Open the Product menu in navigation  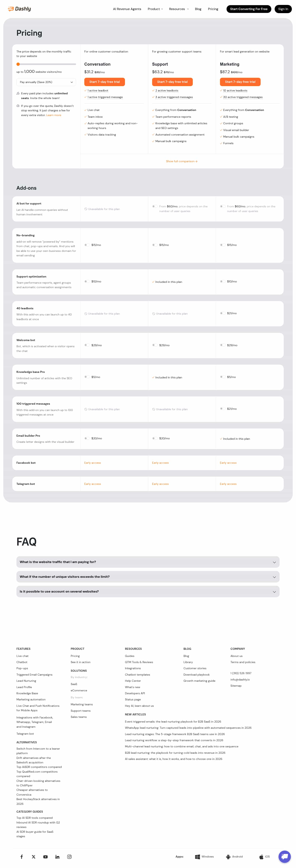[x=155, y=9]
